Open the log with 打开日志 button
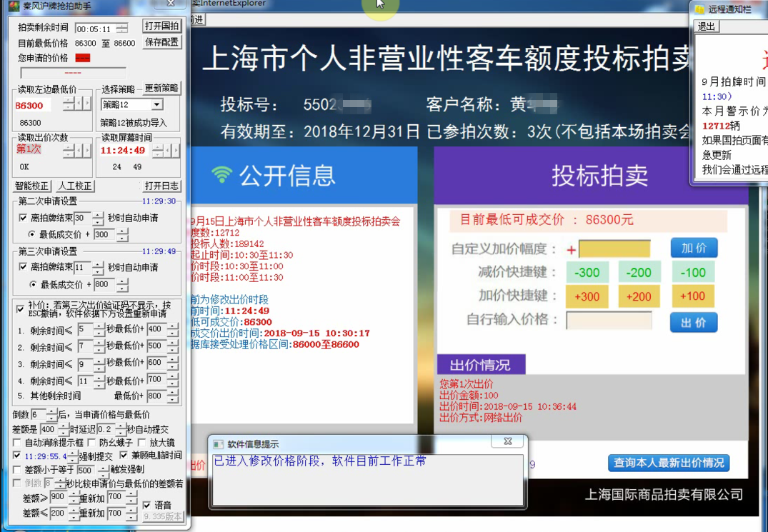This screenshot has height=532, width=768. pyautogui.click(x=161, y=186)
